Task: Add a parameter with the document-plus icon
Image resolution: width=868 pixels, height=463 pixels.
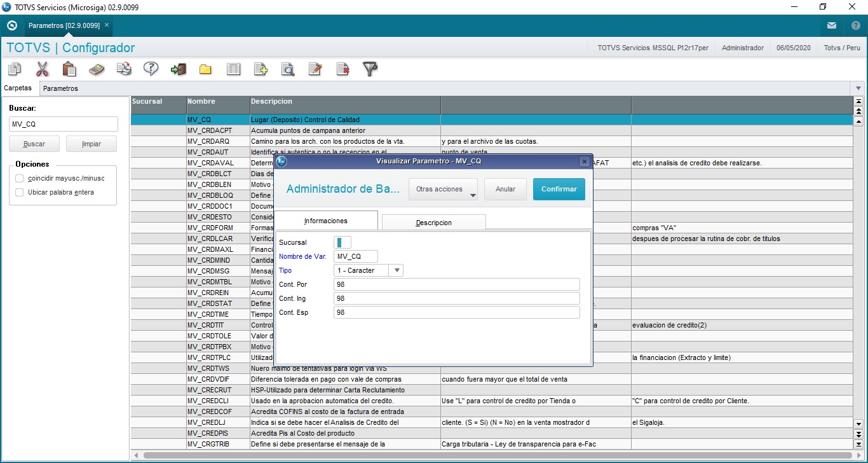Action: [x=261, y=69]
